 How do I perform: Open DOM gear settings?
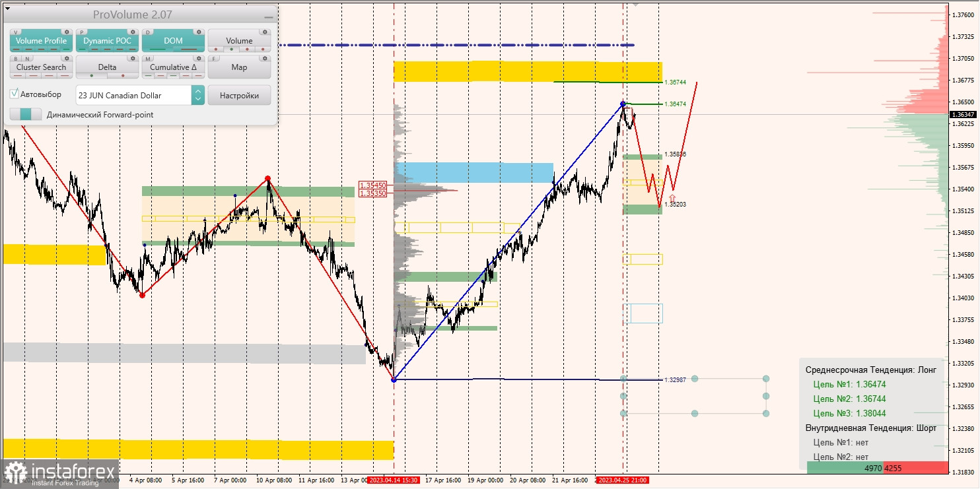[198, 32]
